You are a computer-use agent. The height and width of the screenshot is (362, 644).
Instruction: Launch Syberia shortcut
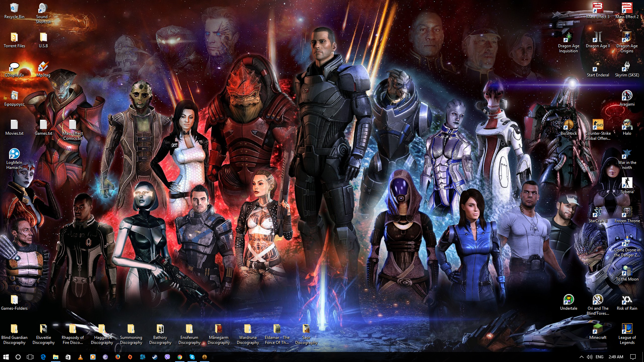(x=627, y=186)
